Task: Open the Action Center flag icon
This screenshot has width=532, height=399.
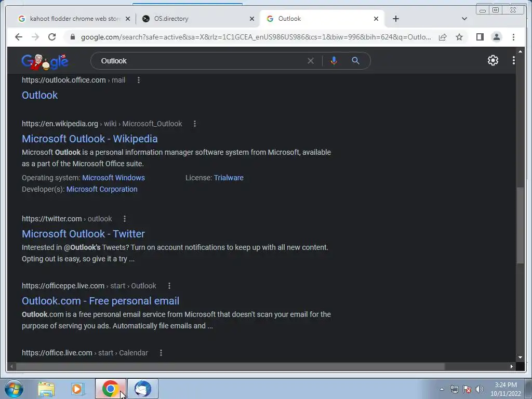Action: tap(467, 389)
